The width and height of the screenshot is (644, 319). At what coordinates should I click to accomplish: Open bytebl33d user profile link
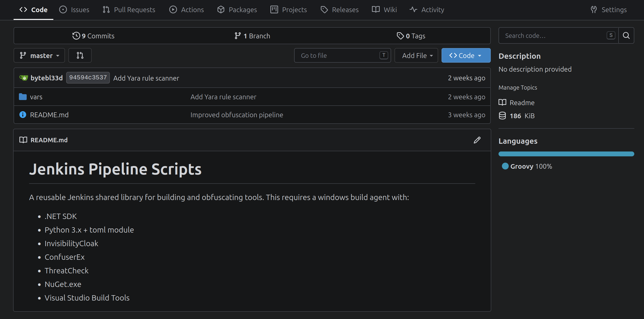tap(47, 78)
